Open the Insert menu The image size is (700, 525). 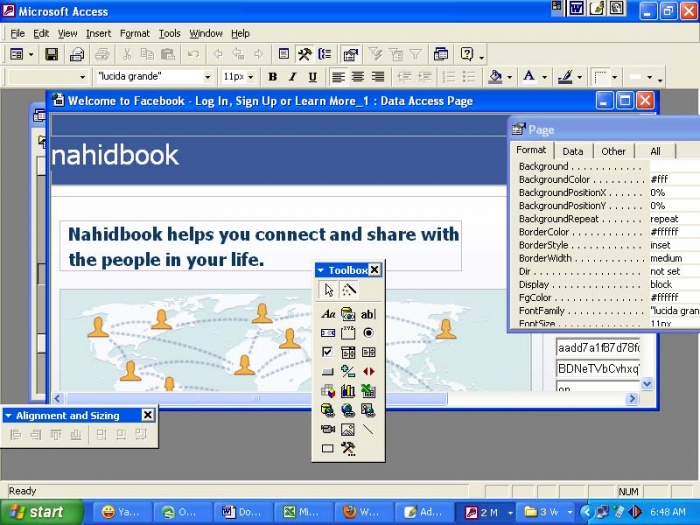click(x=98, y=33)
